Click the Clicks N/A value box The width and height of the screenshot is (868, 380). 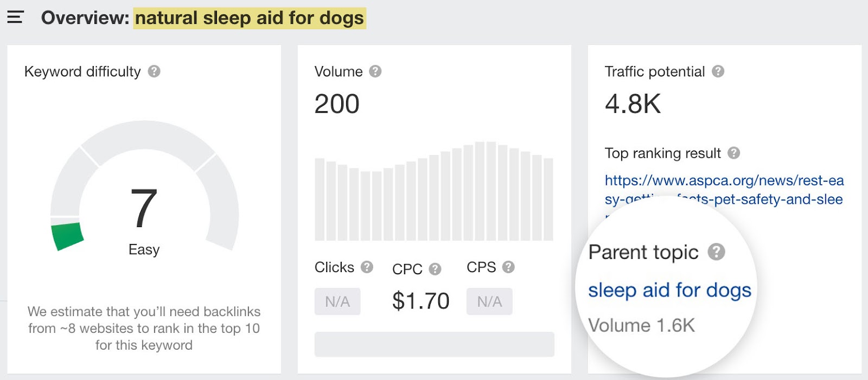coord(337,301)
